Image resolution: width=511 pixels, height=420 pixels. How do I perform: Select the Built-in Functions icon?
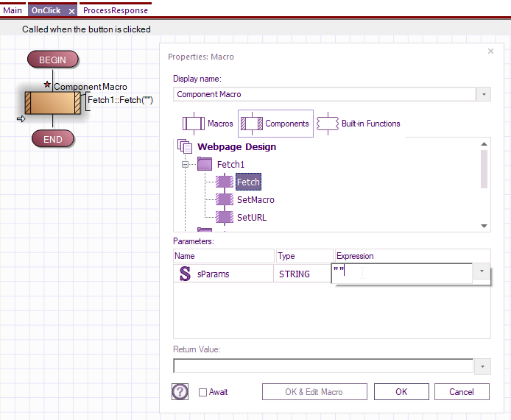point(328,124)
